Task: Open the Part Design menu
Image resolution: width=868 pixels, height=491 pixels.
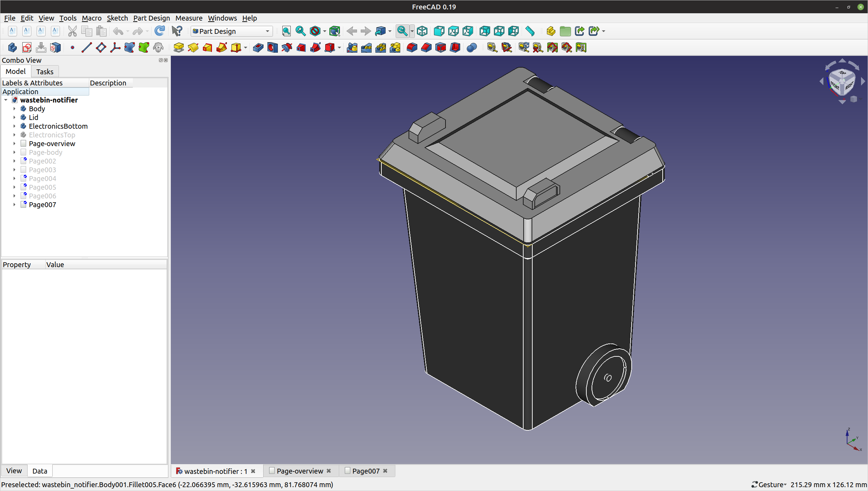Action: tap(151, 18)
